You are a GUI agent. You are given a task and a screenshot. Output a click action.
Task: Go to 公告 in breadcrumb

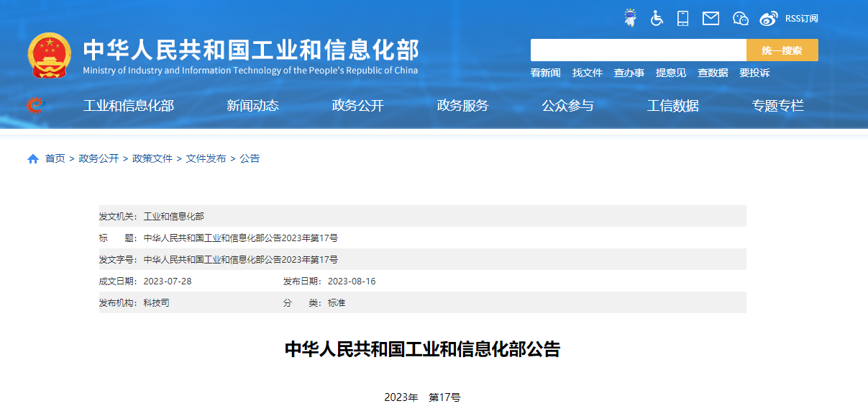coord(250,158)
